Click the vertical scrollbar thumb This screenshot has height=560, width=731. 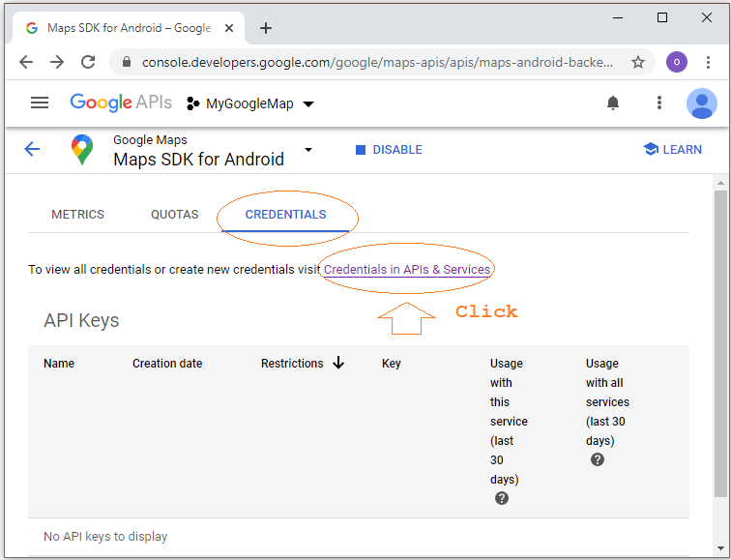coord(720,343)
